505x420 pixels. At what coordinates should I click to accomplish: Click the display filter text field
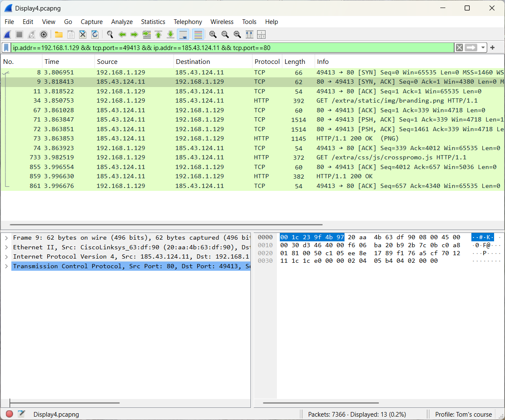(232, 48)
